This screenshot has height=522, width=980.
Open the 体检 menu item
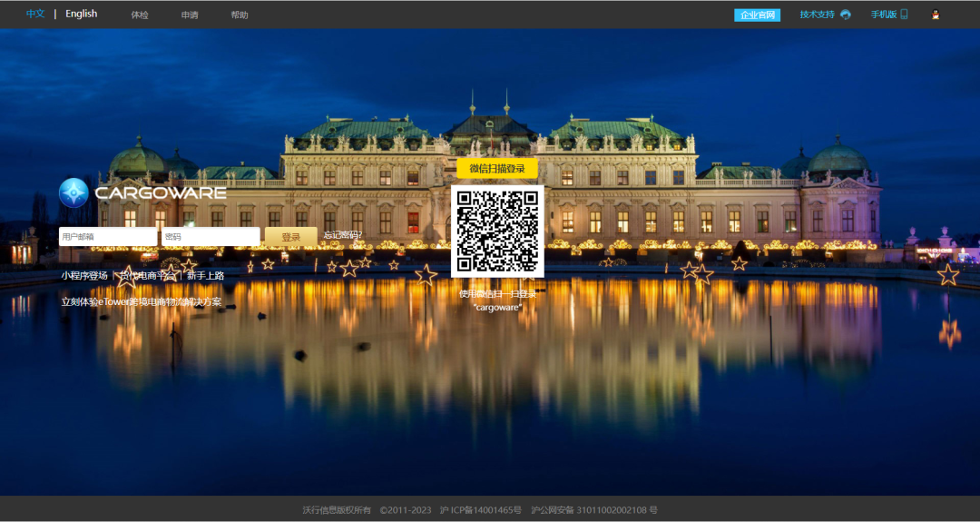click(x=140, y=15)
